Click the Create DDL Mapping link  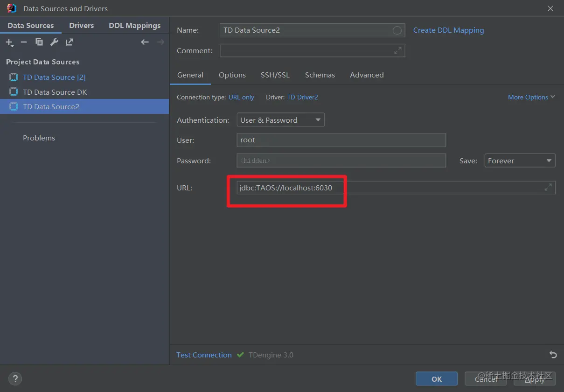click(x=448, y=30)
